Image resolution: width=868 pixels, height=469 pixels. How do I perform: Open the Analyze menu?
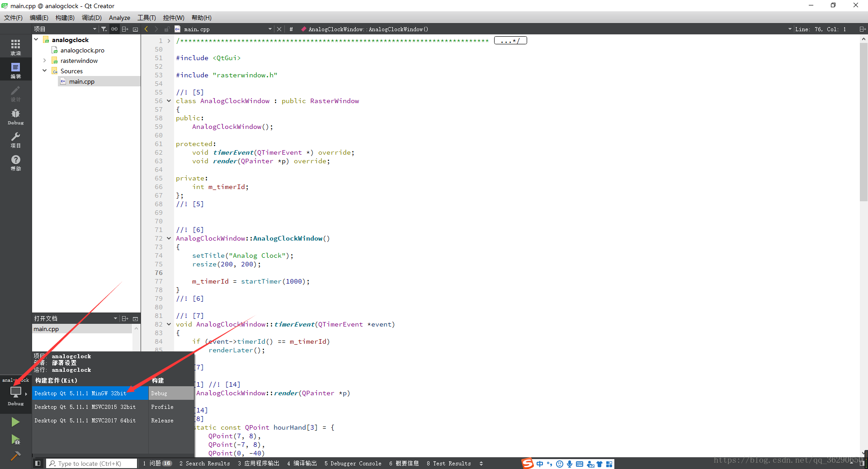(119, 18)
